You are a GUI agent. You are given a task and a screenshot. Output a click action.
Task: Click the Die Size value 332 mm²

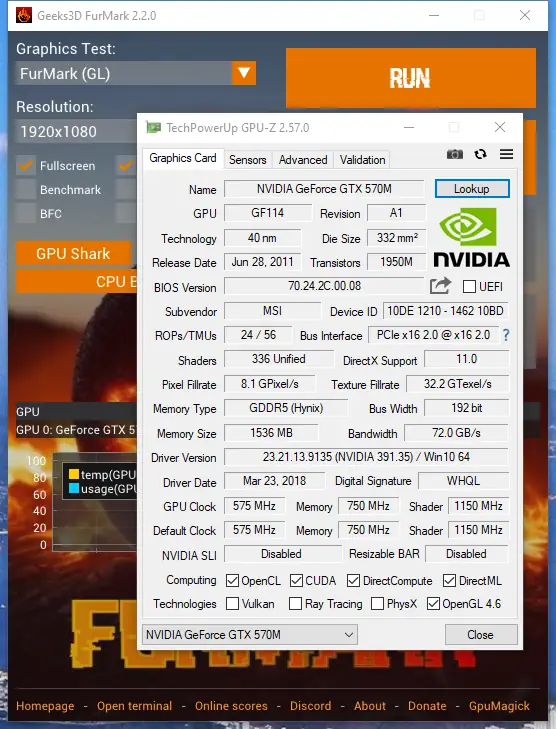point(397,238)
